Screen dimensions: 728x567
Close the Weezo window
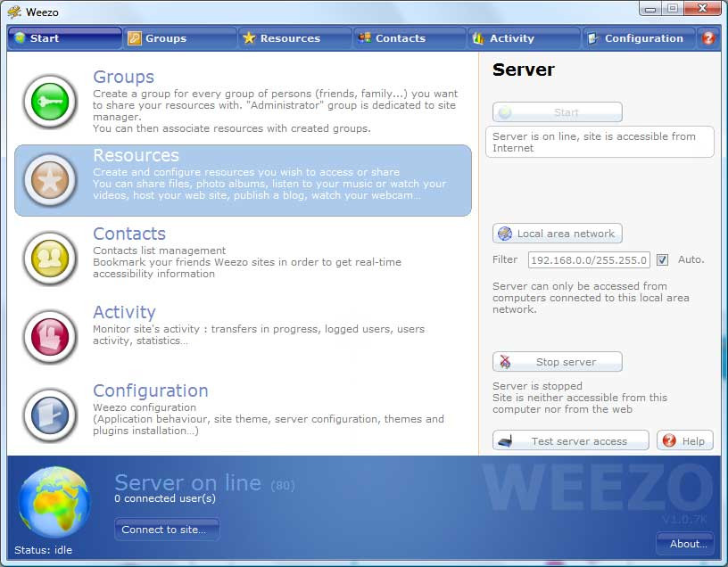702,9
